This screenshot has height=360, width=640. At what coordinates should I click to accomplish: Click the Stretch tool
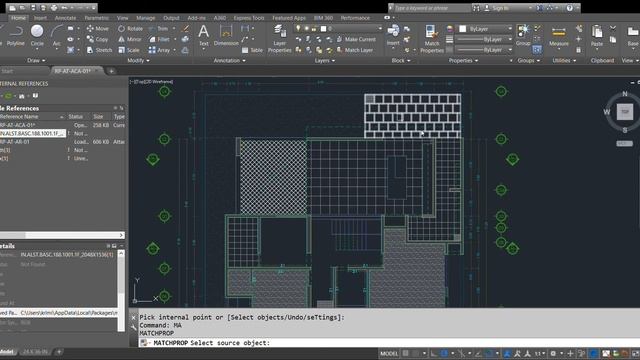(99, 50)
